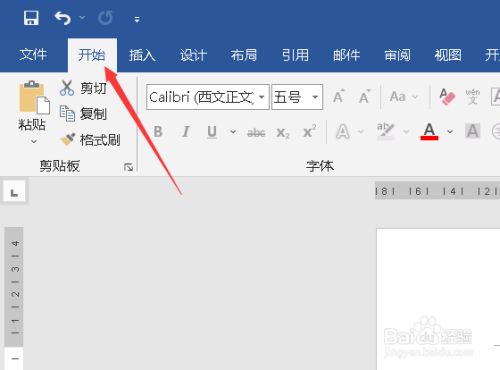Apply the red font color A
500x370 pixels.
(x=429, y=131)
